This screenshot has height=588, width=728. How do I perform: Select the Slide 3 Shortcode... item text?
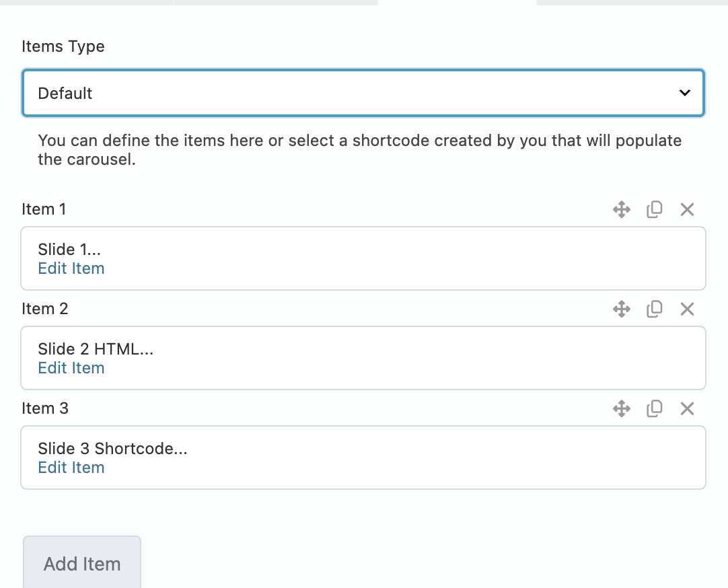click(113, 448)
